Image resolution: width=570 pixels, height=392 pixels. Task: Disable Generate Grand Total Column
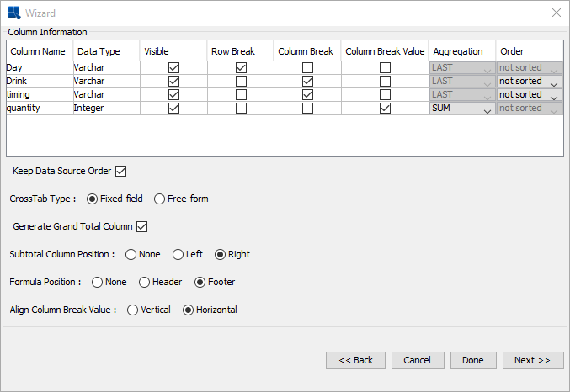pos(141,226)
